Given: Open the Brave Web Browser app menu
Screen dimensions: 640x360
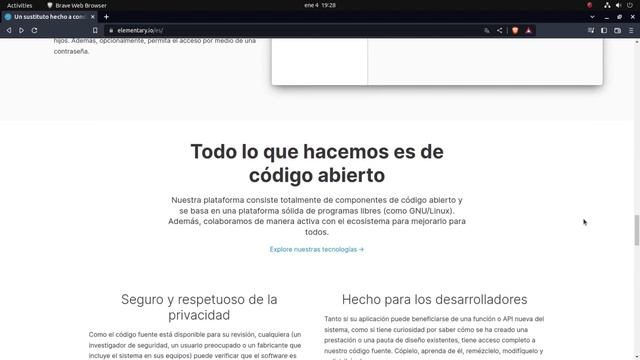Looking at the screenshot, I should click(x=77, y=5).
